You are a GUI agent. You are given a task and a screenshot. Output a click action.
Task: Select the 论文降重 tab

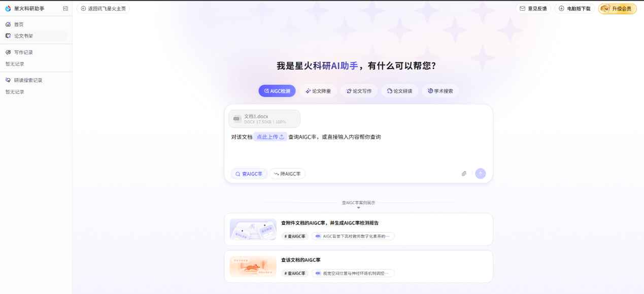[318, 91]
